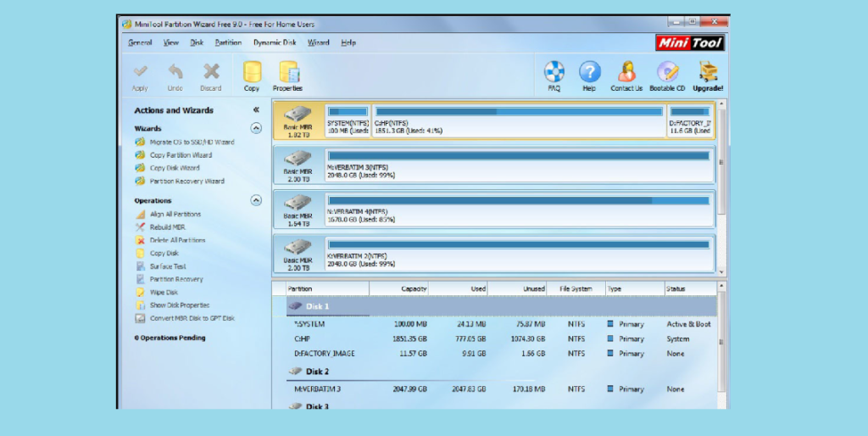
Task: Select the Disk 1 header row
Action: [x=501, y=306]
